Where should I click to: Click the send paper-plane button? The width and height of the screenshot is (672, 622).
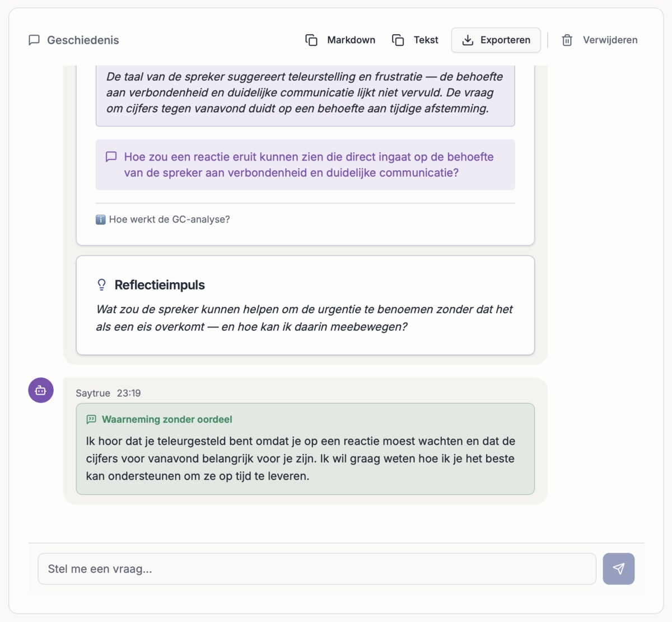tap(619, 569)
